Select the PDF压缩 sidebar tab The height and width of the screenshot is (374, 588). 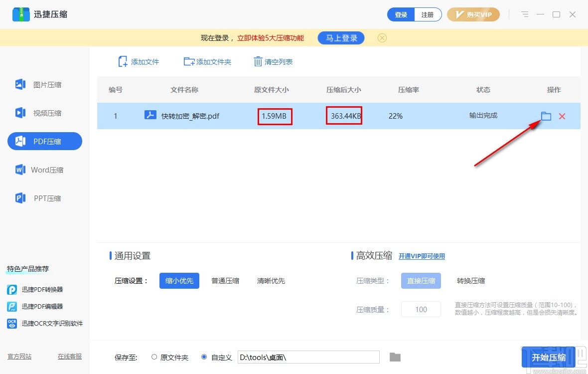45,141
